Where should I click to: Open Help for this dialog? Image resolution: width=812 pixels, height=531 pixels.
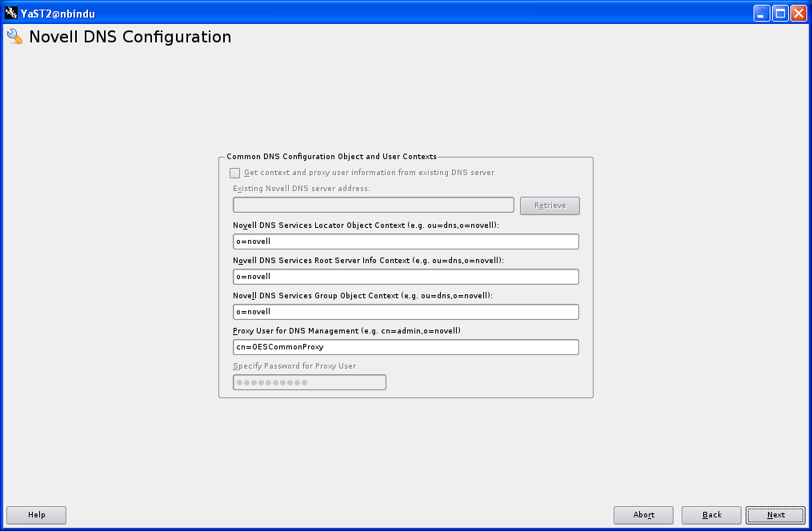pos(36,515)
